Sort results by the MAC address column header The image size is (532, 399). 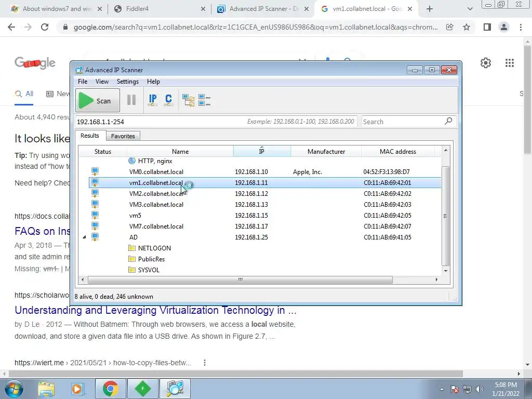[x=397, y=152]
